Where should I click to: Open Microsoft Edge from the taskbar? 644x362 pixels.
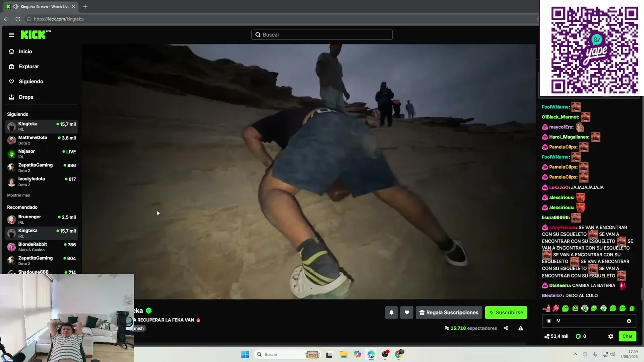coord(371,354)
